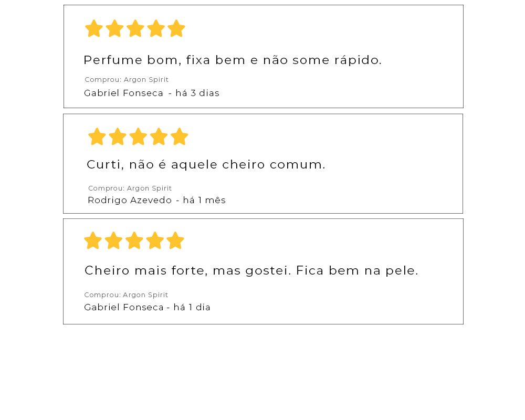This screenshot has width=525, height=420.
Task: Click the second star of the "Curti" review
Action: coord(118,137)
